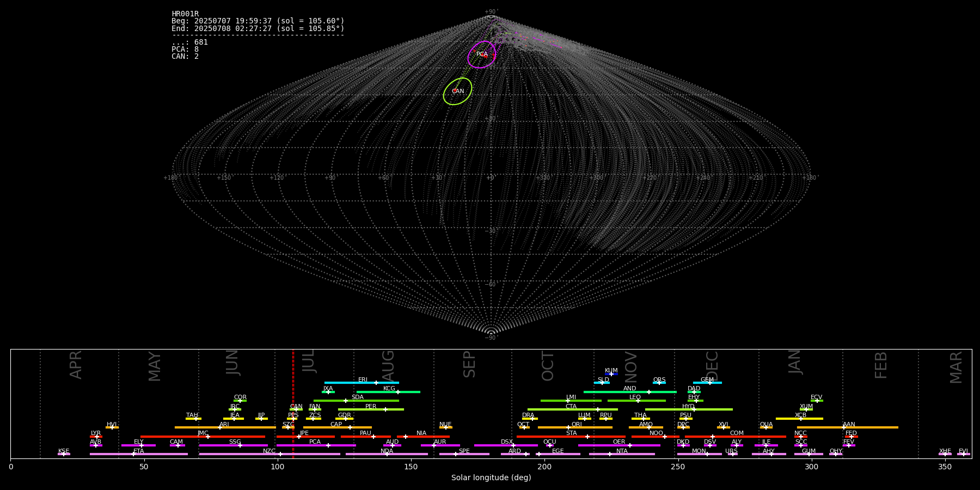Image resolution: width=980 pixels, height=490 pixels.
Task: Click the PCA shower bar in timeline
Action: (316, 445)
